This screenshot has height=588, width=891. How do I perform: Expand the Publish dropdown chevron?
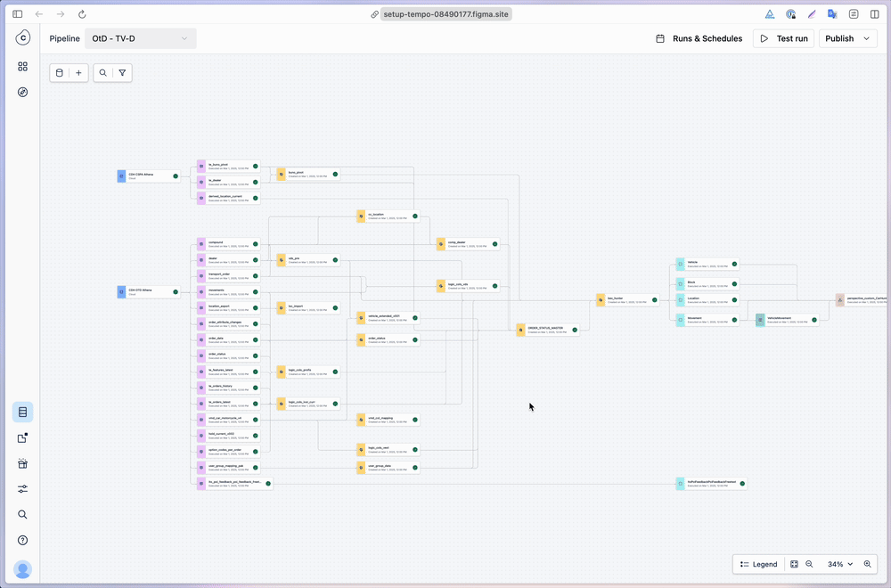(865, 38)
